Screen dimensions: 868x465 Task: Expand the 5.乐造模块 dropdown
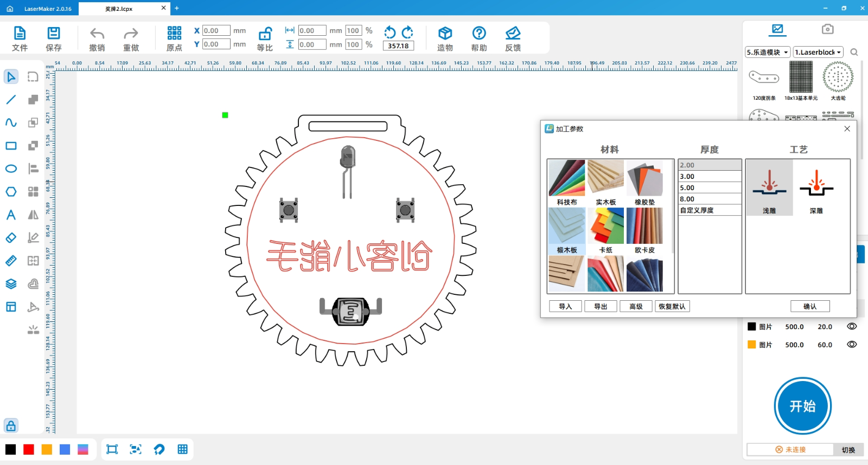pyautogui.click(x=767, y=53)
